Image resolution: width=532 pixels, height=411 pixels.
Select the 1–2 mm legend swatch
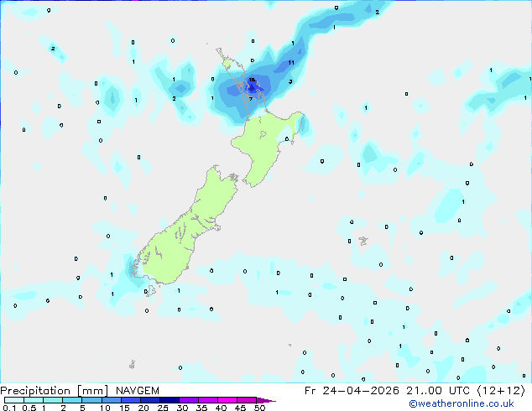tap(53, 400)
